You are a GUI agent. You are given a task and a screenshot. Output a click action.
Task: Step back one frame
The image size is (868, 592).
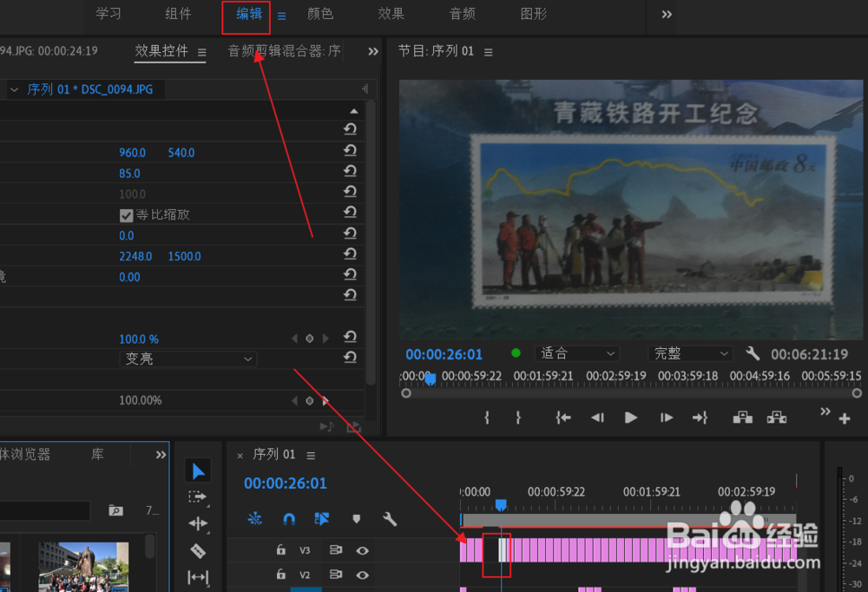click(597, 418)
